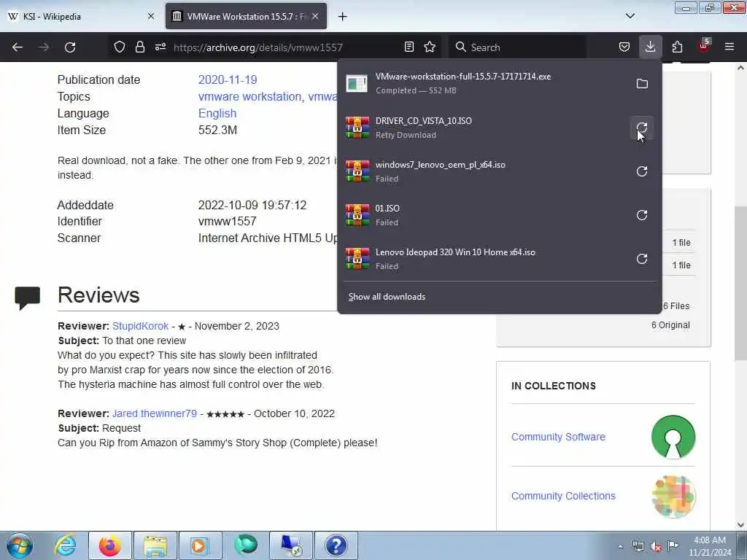Close the downloads panel via toolbar download icon
Viewport: 747px width, 560px height.
coord(650,47)
